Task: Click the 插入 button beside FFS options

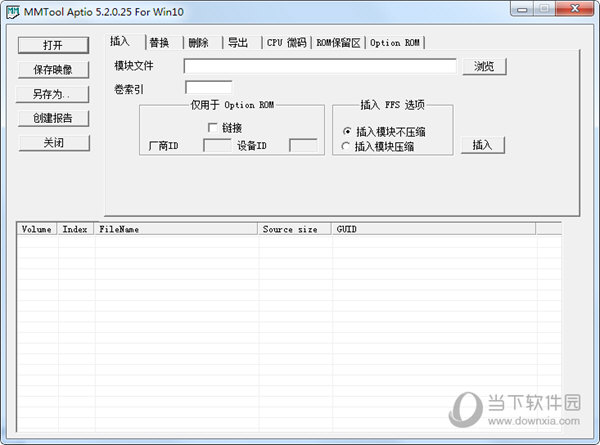Action: click(483, 145)
